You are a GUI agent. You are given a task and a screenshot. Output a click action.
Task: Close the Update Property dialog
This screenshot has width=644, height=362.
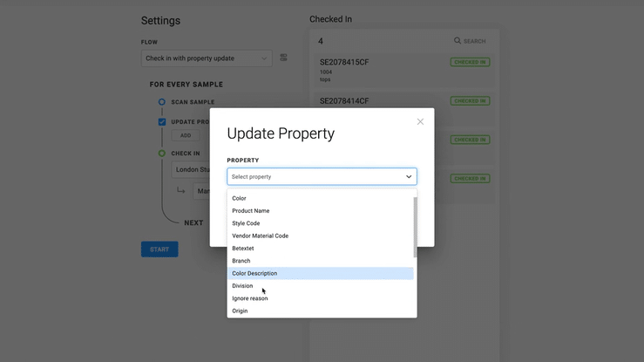click(x=420, y=121)
